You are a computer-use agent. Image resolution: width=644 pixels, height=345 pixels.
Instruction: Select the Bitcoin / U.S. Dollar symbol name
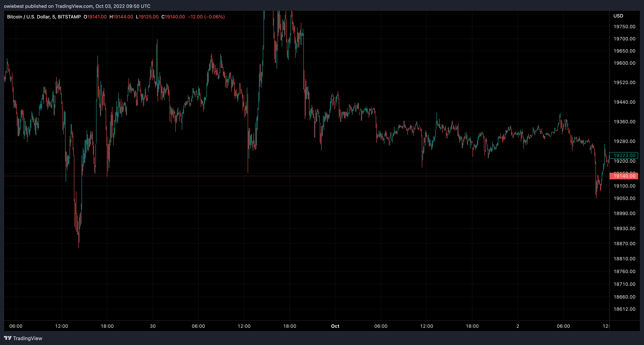(x=30, y=17)
